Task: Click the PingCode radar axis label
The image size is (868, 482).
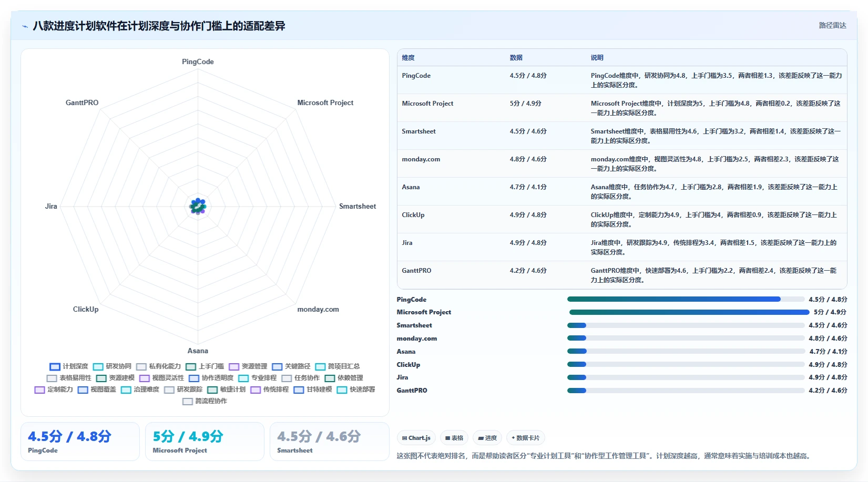Action: [x=198, y=61]
